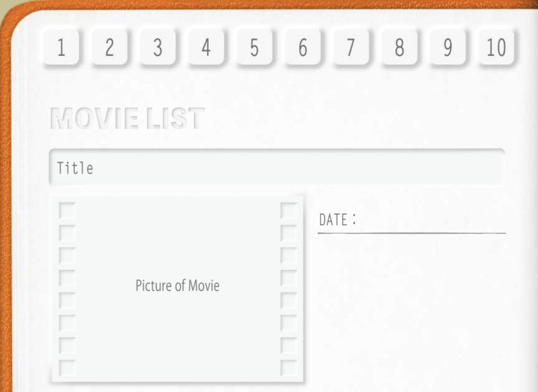Switch to page tab 1
The width and height of the screenshot is (538, 392).
click(61, 48)
